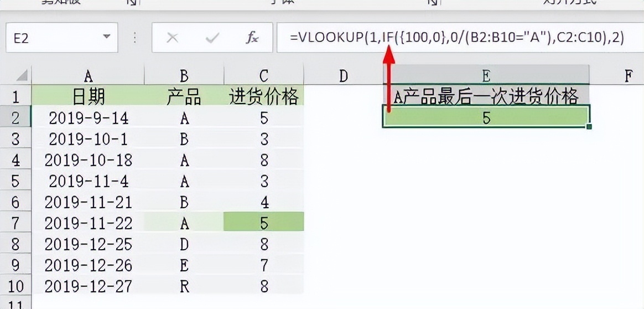This screenshot has height=309, width=644.
Task: Click the confirm checkmark in formula bar
Action: [212, 38]
